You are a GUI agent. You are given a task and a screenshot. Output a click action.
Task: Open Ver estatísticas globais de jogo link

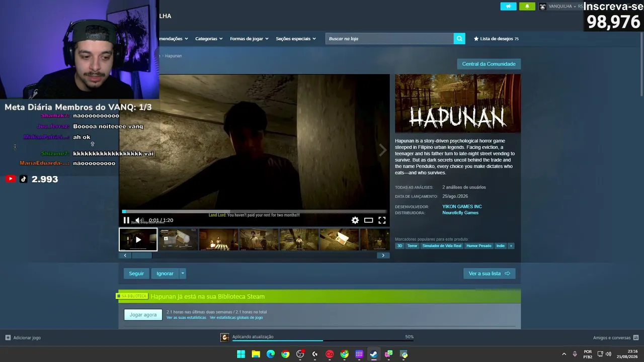[x=236, y=318]
